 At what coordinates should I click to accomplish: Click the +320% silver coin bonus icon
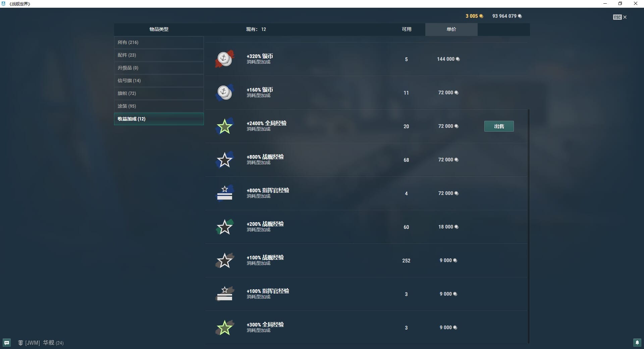coord(224,59)
